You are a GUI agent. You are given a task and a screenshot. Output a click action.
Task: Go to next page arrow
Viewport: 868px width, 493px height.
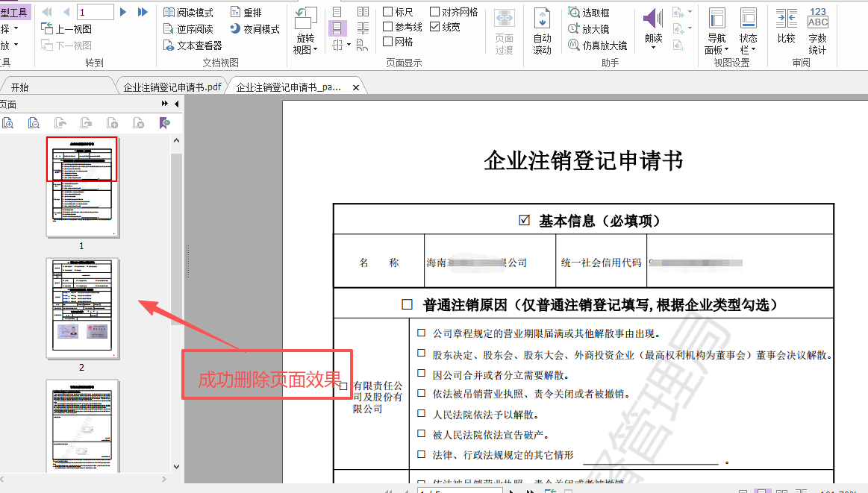(x=123, y=12)
